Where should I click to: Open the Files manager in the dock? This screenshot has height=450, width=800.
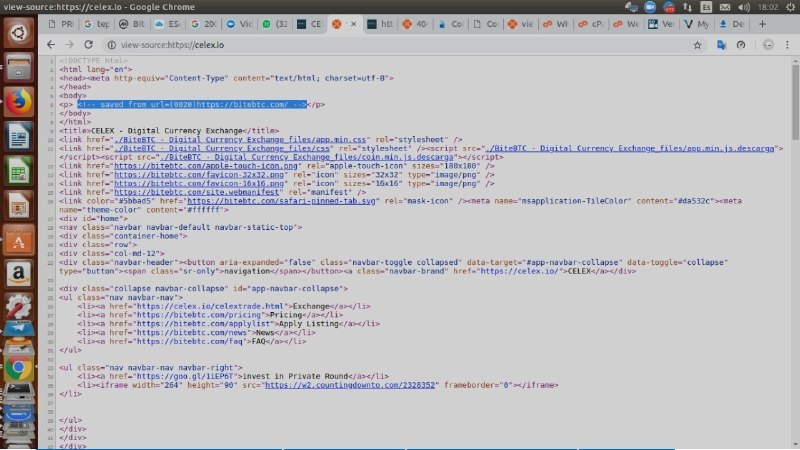[19, 67]
